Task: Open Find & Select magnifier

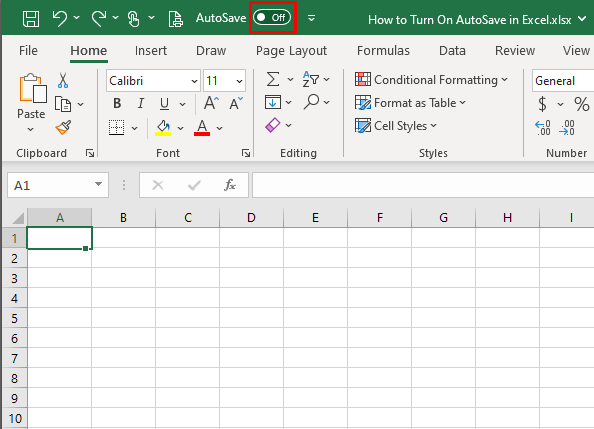Action: [x=311, y=102]
